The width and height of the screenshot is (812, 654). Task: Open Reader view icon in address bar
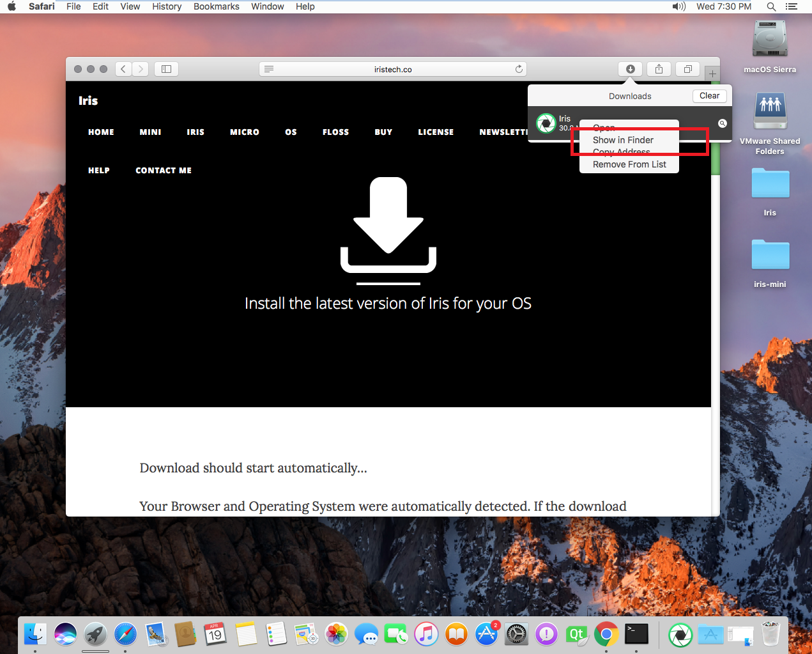pyautogui.click(x=269, y=69)
